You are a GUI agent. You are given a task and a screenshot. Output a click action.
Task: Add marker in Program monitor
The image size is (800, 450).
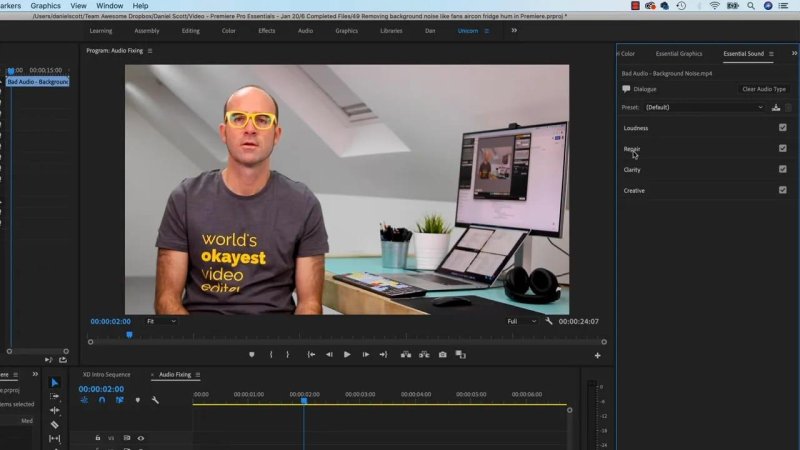[x=252, y=355]
